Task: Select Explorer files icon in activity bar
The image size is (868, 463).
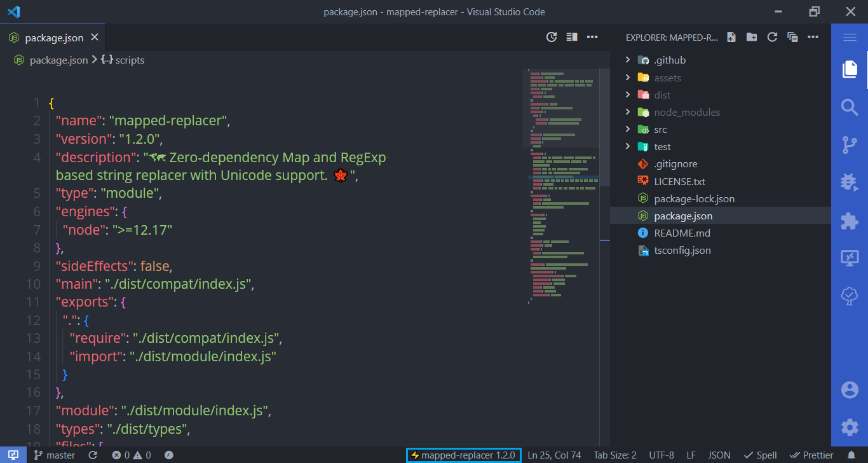Action: tap(850, 69)
